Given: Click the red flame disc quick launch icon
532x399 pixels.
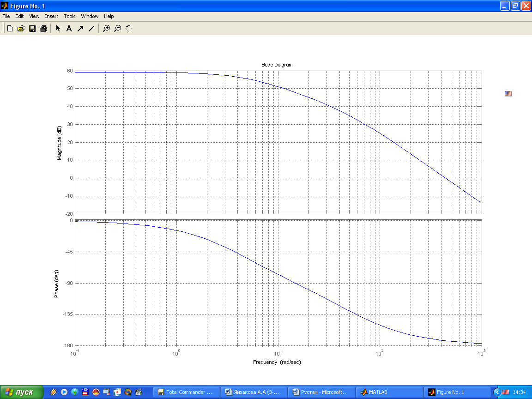Looking at the screenshot, I should 96,392.
